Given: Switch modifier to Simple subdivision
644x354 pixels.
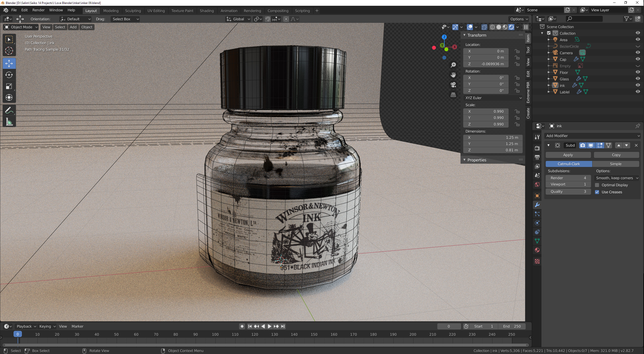Looking at the screenshot, I should [x=616, y=164].
